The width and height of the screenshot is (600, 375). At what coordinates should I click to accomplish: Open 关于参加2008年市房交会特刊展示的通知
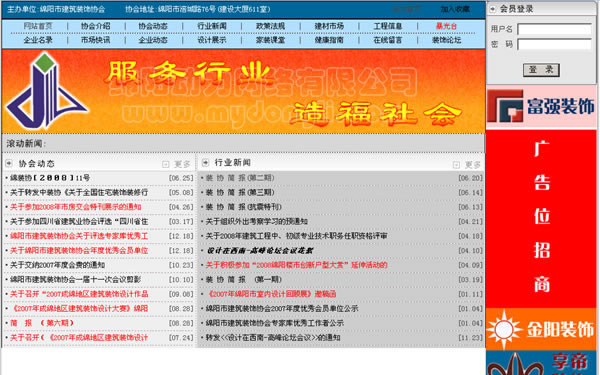click(76, 207)
